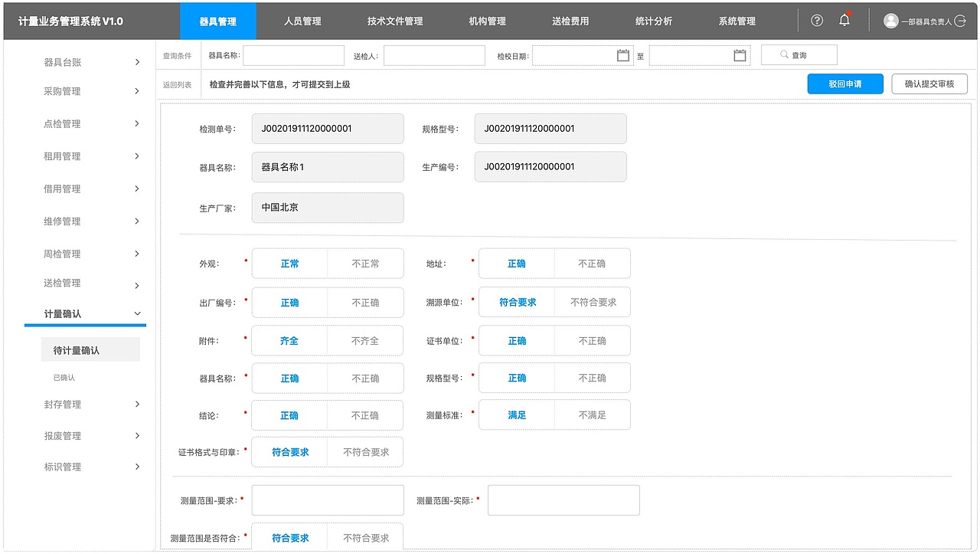Open 已确认 submenu item
The height and width of the screenshot is (554, 980).
click(x=64, y=378)
